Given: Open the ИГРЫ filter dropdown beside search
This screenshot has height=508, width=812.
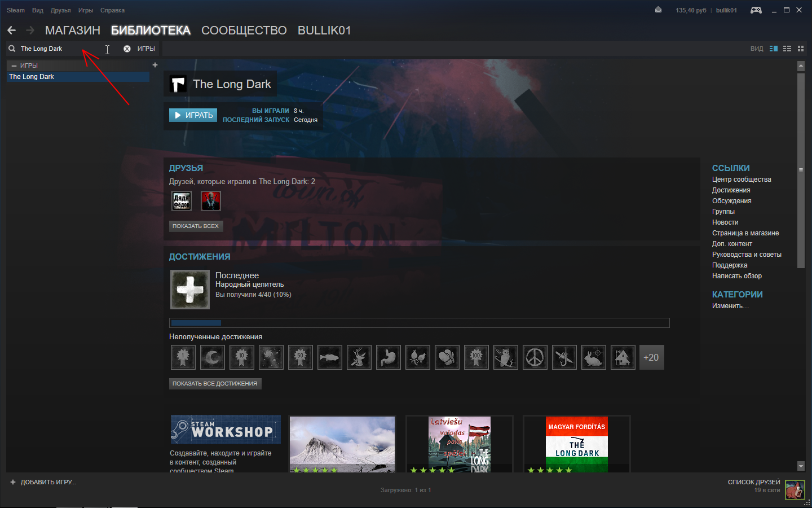Looking at the screenshot, I should pyautogui.click(x=146, y=49).
